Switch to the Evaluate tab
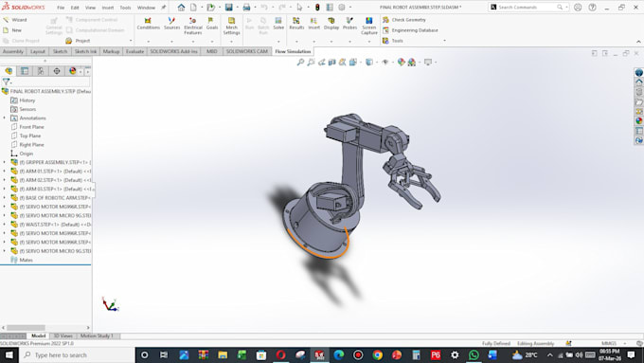The image size is (644, 363). (x=134, y=51)
